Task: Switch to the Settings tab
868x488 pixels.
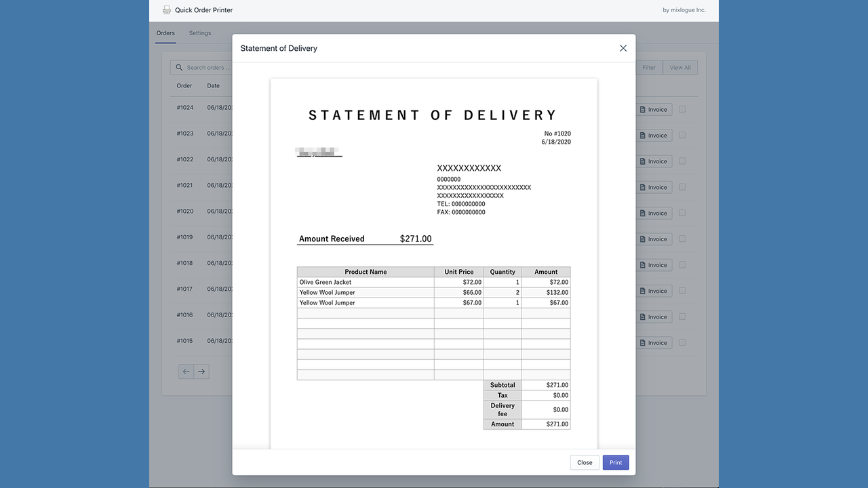Action: [x=199, y=33]
